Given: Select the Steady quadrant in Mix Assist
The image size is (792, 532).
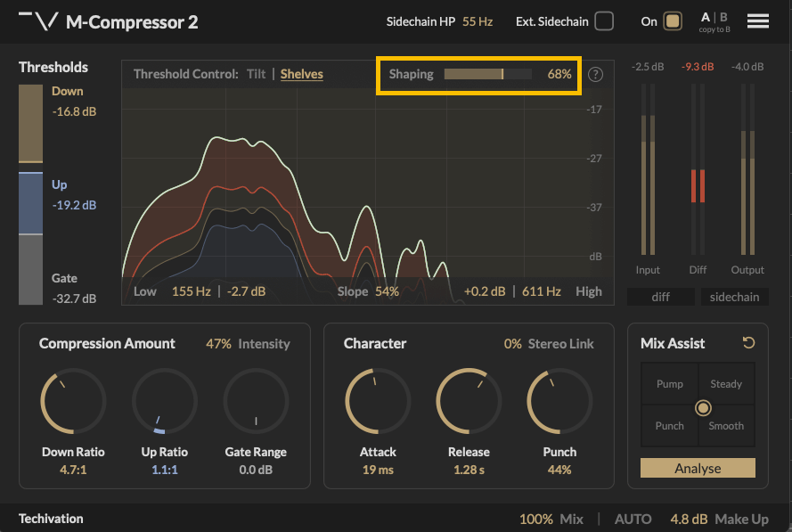Looking at the screenshot, I should click(726, 384).
